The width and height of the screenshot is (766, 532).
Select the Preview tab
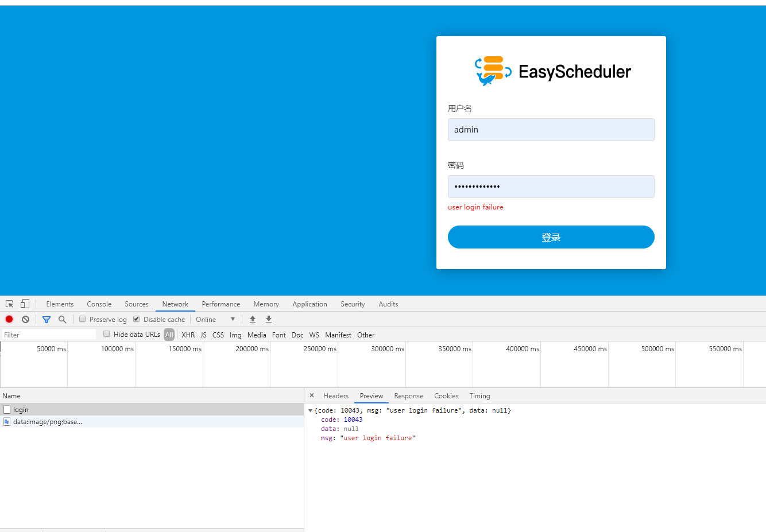[x=372, y=396]
